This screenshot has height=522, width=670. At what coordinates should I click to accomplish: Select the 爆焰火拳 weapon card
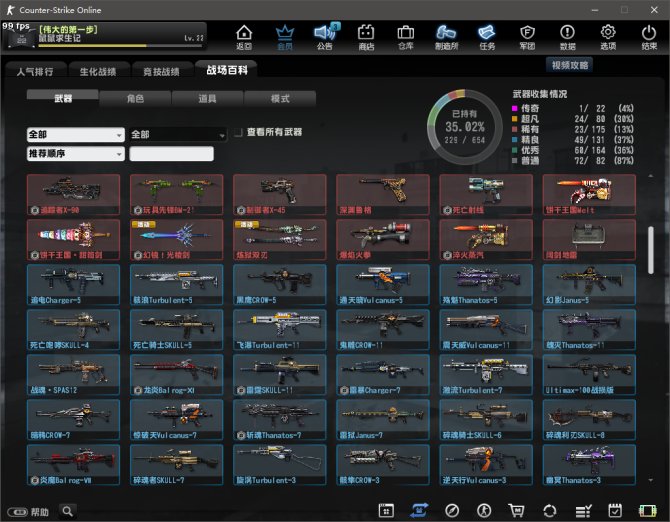point(383,240)
